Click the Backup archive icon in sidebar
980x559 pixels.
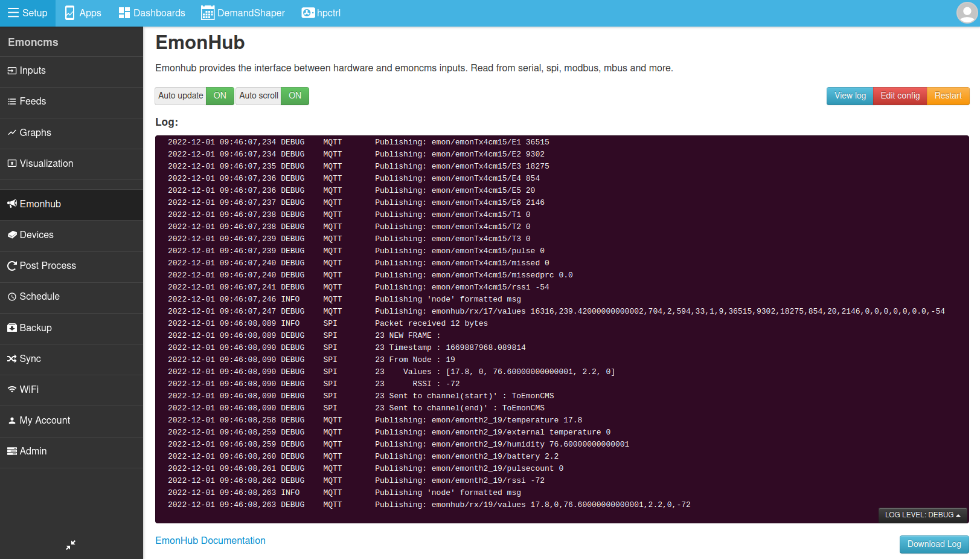tap(11, 328)
